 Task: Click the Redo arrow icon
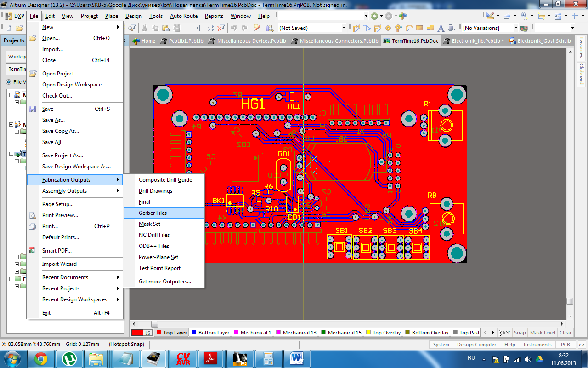pyautogui.click(x=245, y=28)
